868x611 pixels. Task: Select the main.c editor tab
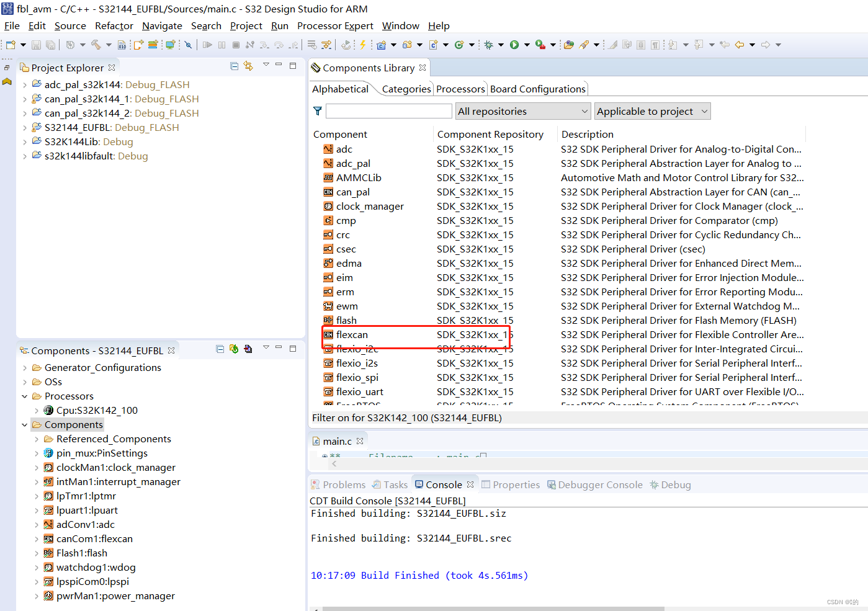tap(337, 441)
